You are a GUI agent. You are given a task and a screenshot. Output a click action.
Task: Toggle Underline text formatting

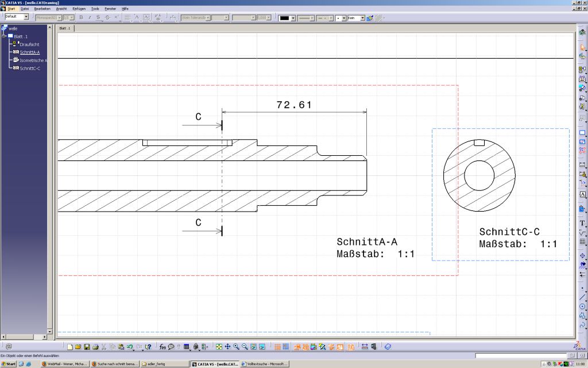98,18
